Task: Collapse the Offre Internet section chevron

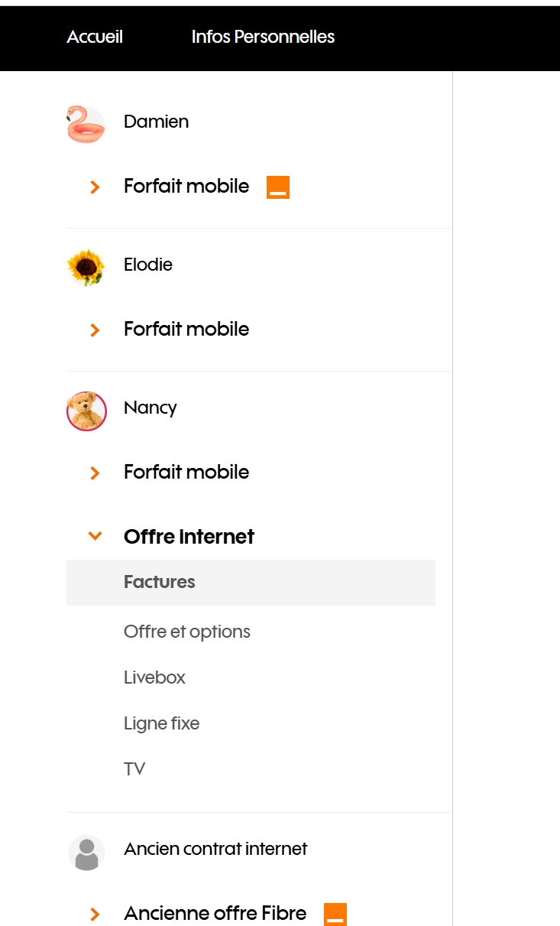Action: [95, 537]
